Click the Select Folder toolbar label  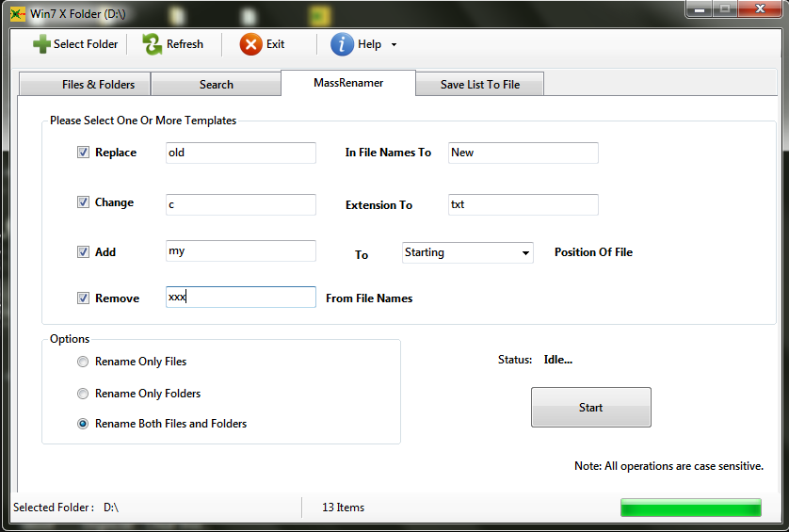86,44
